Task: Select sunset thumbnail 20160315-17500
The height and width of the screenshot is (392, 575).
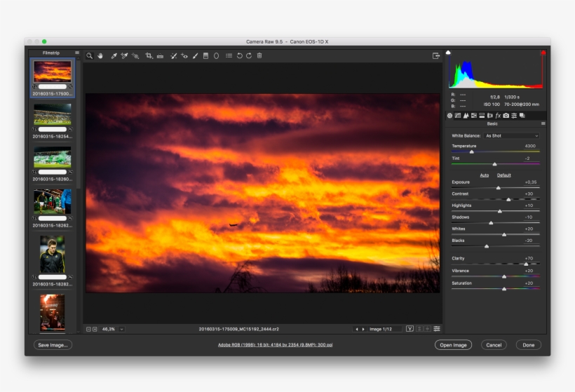Action: (53, 72)
